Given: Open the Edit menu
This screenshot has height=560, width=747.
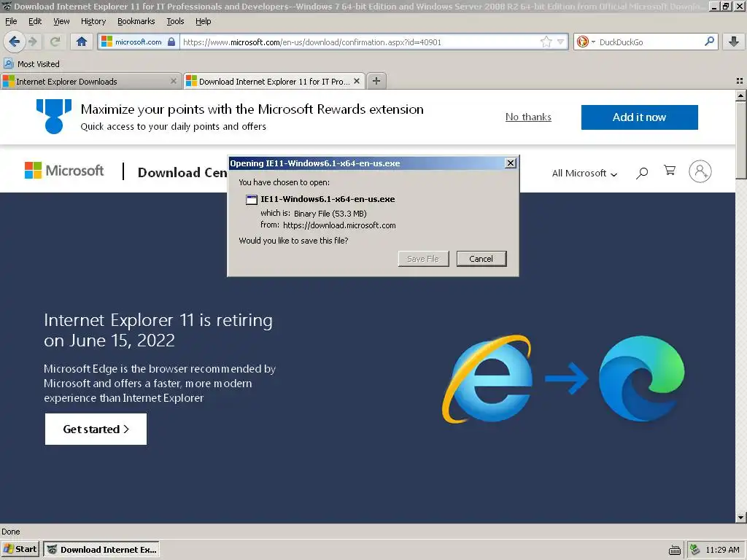Looking at the screenshot, I should (35, 21).
